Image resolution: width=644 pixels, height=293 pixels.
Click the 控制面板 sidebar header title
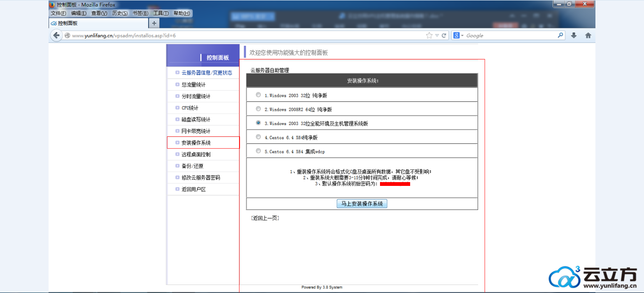[218, 58]
